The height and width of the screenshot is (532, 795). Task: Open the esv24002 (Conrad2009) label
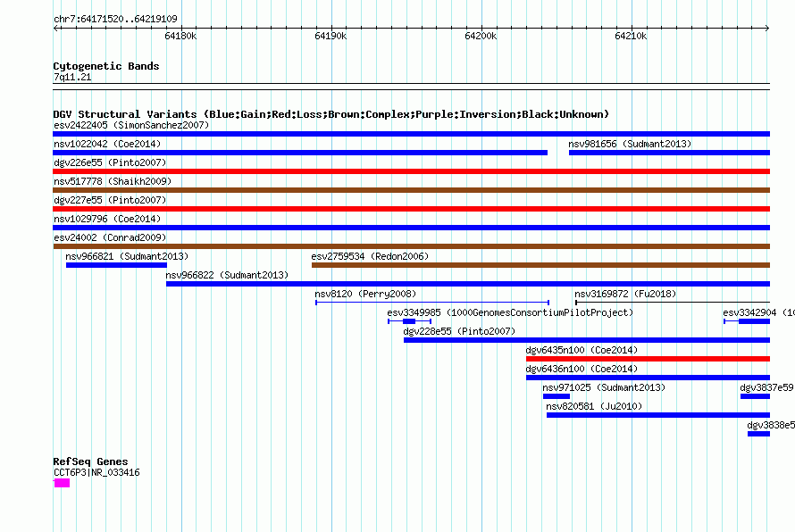tap(110, 237)
